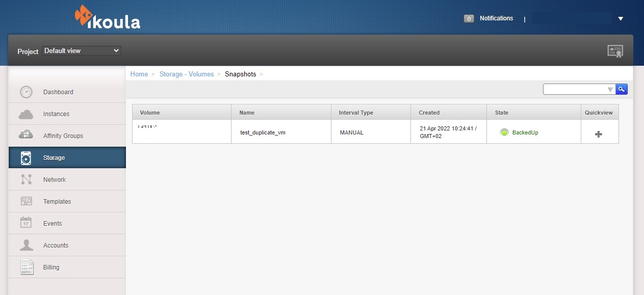644x295 pixels.
Task: Click the Ikoula logo
Action: pos(108,17)
